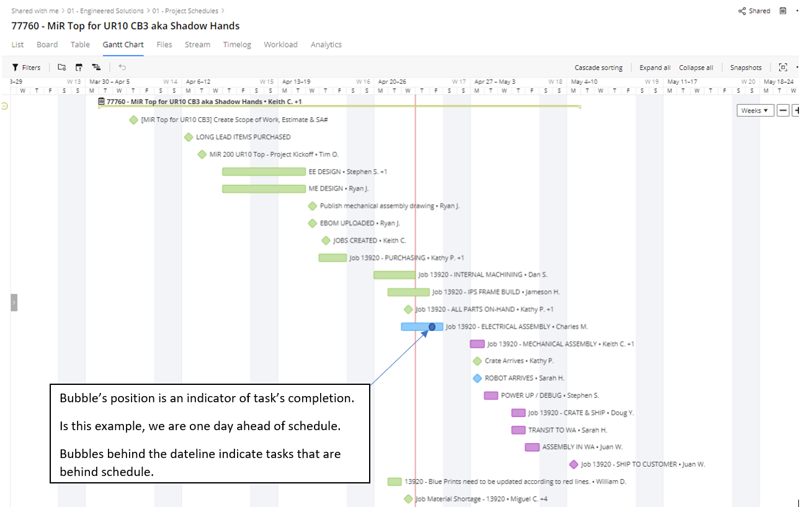This screenshot has width=812, height=507.
Task: Click the calendar alert toolbar icon
Action: (x=79, y=68)
